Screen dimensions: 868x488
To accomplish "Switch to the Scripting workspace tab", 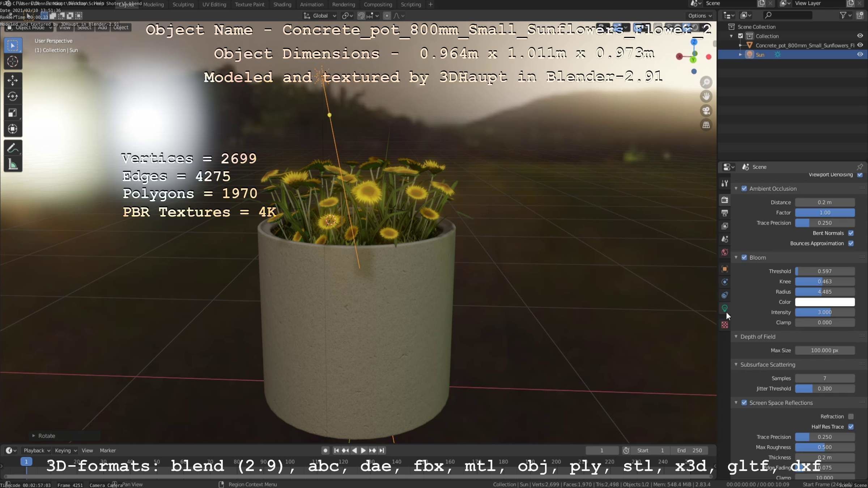I will tap(411, 4).
